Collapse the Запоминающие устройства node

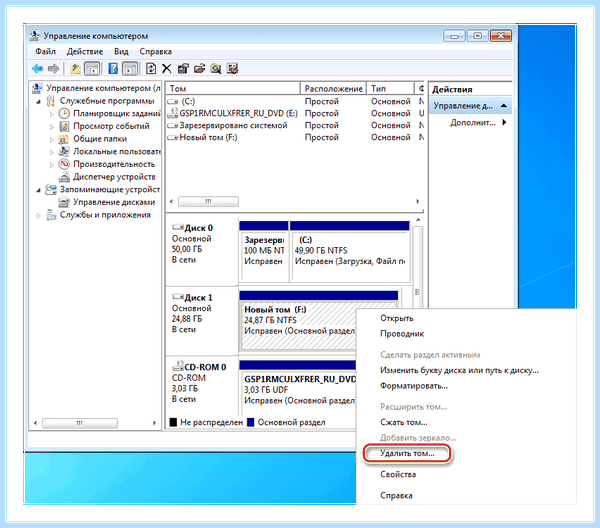(x=38, y=190)
